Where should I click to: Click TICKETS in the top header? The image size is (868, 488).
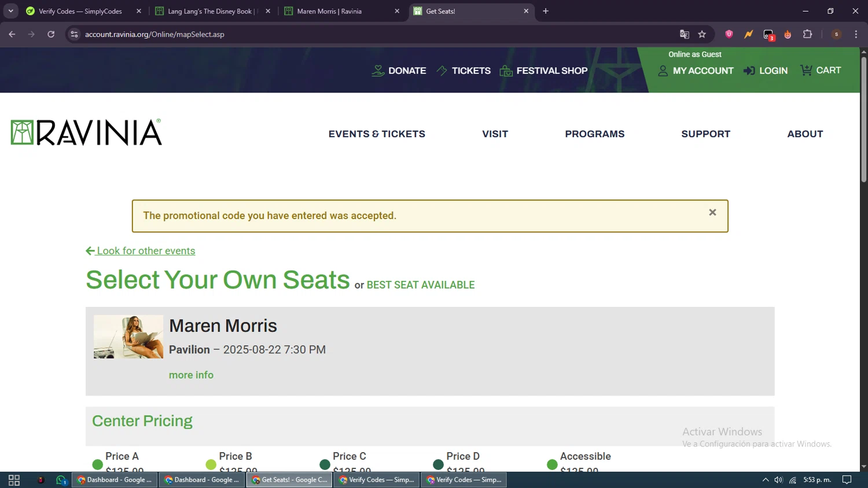click(463, 71)
